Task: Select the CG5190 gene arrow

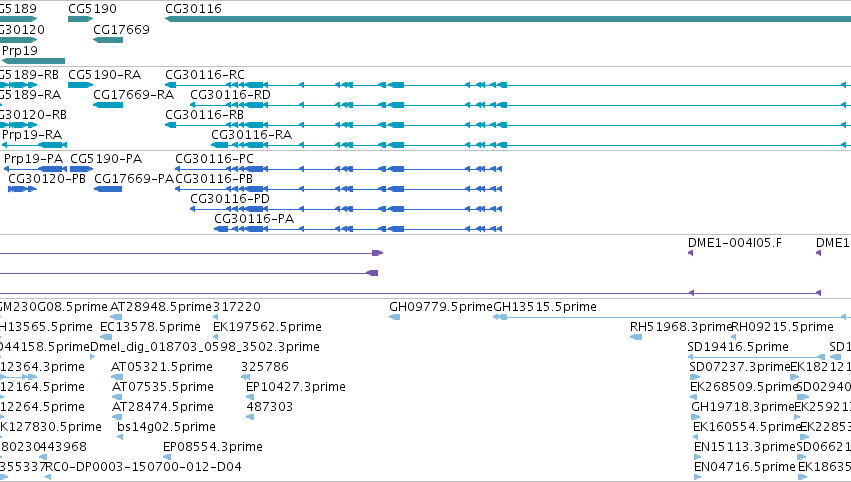Action: pos(80,19)
